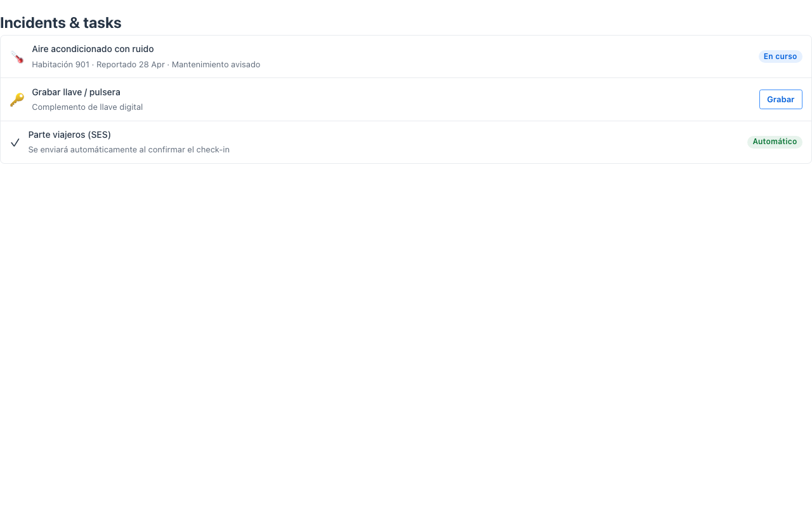Click the Habitación 901 details line
The image size is (812, 508).
point(146,65)
